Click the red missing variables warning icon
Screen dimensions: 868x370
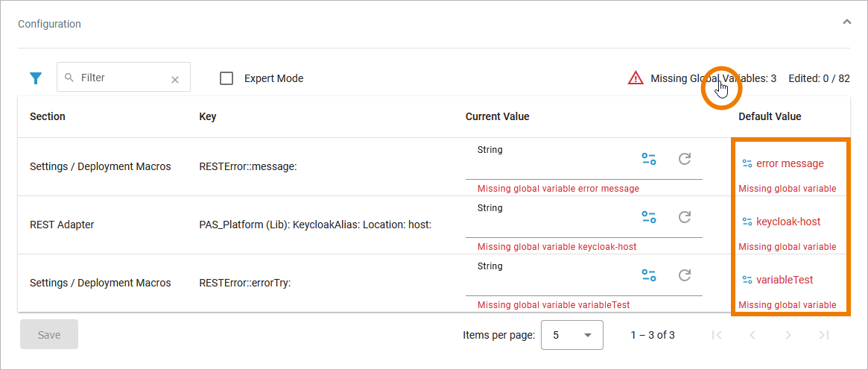(x=635, y=78)
